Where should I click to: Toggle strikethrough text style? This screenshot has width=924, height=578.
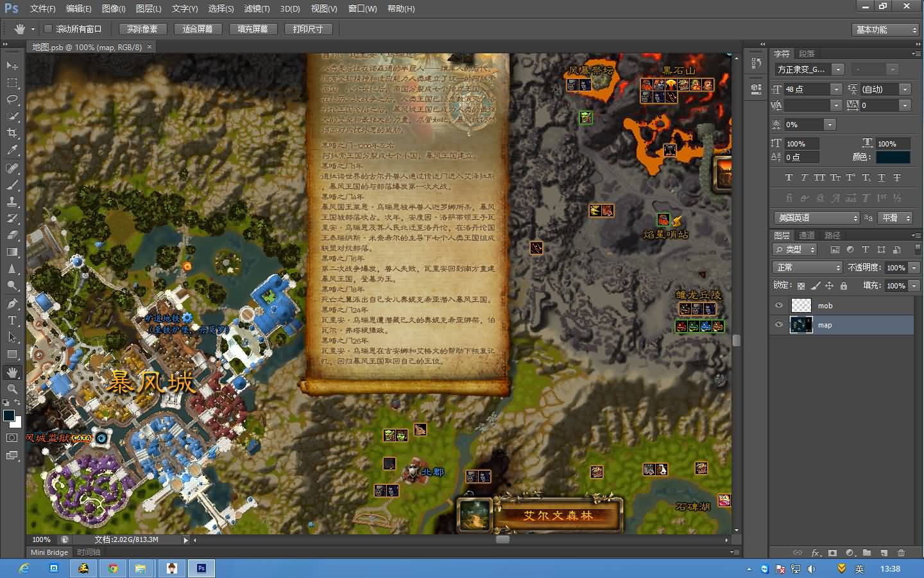(897, 178)
